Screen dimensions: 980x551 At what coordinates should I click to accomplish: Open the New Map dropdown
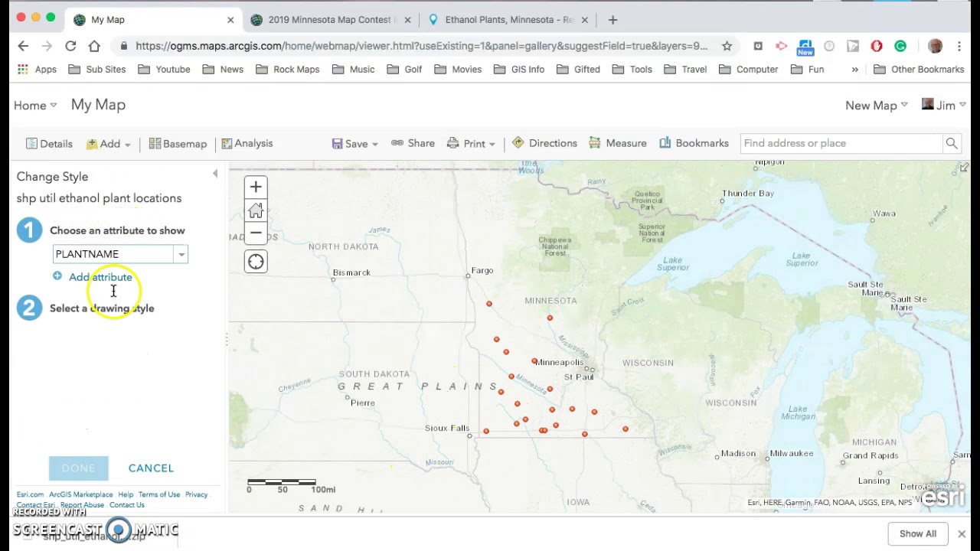tap(877, 106)
